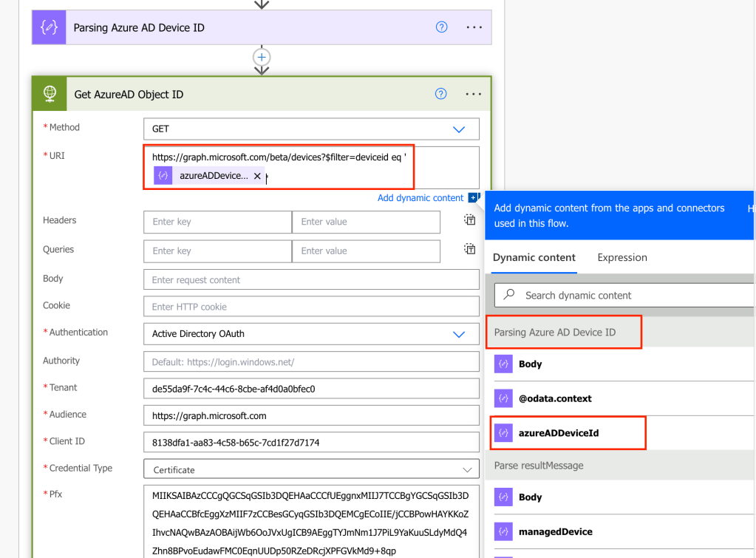The width and height of the screenshot is (756, 558).
Task: Select azureADDeviceId dynamic content item
Action: click(x=558, y=433)
